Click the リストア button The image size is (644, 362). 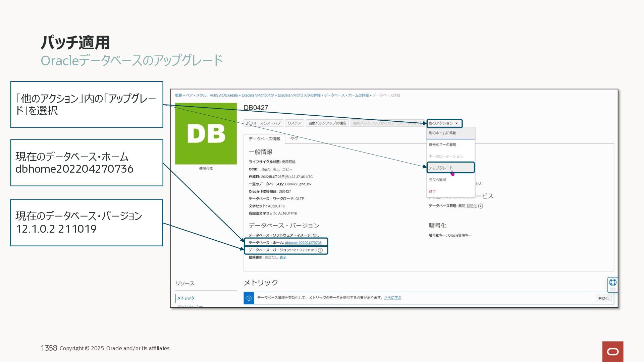pos(294,123)
